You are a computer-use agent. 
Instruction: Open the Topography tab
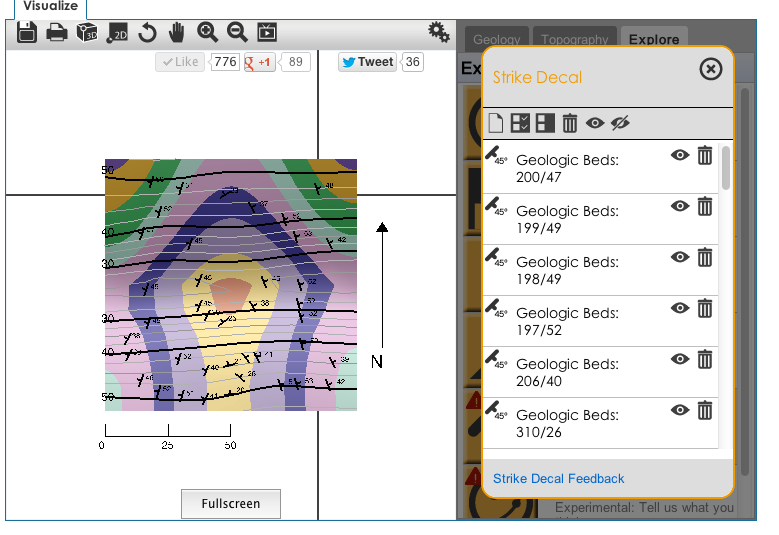574,40
